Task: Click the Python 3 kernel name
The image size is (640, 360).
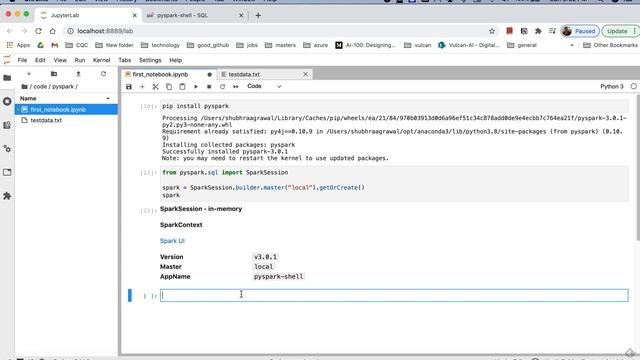Action: coord(611,87)
